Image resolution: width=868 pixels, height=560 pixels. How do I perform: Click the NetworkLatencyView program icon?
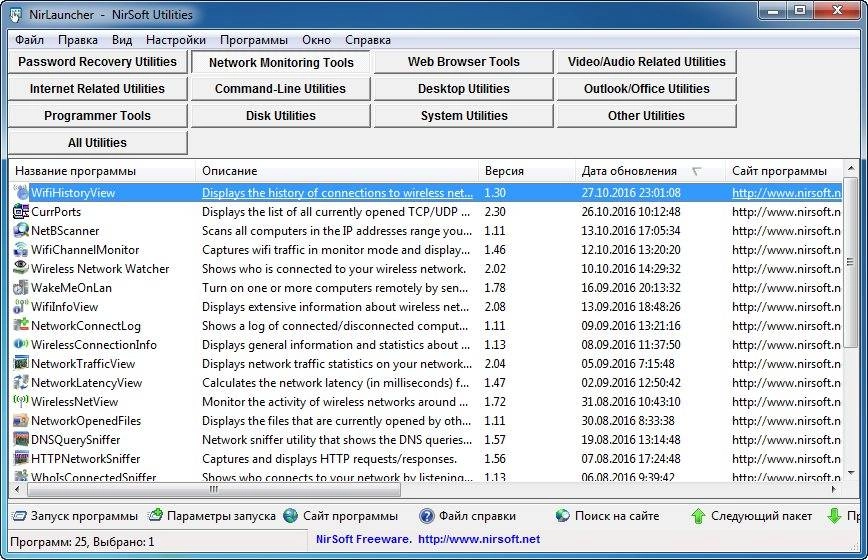(21, 382)
